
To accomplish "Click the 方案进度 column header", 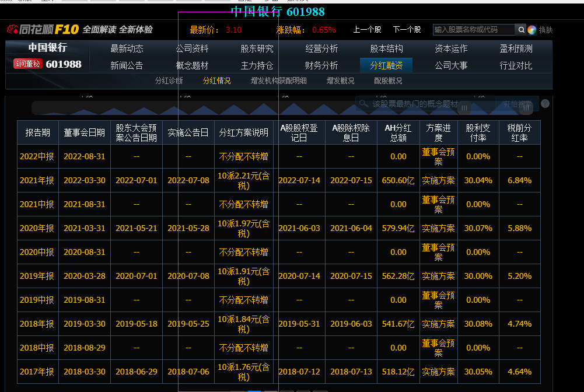I will click(439, 132).
